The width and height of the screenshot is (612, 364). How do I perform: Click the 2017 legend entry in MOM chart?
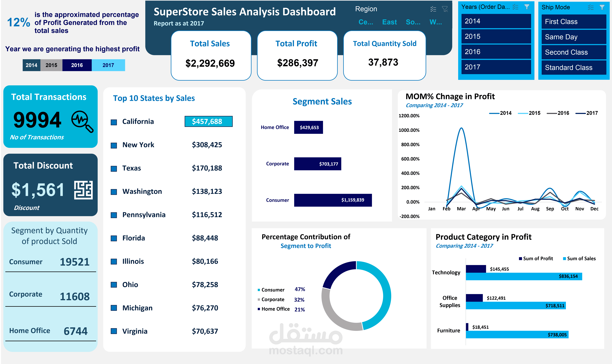point(587,113)
